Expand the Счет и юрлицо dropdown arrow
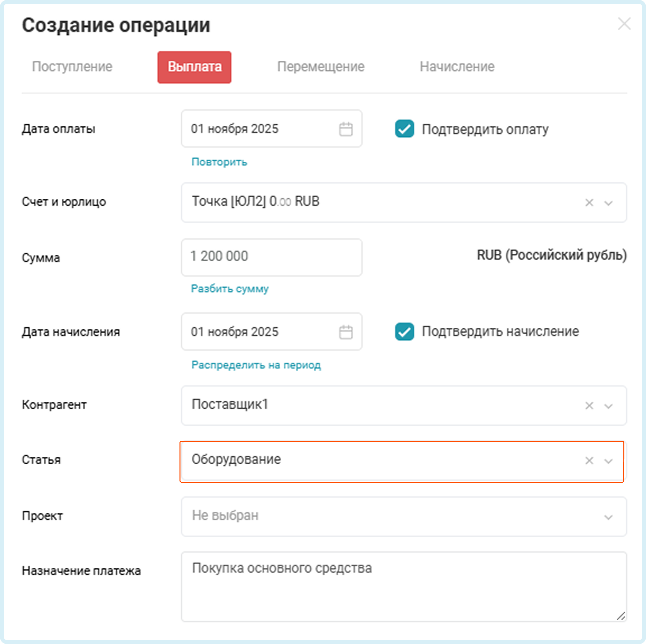This screenshot has height=644, width=646. click(608, 203)
